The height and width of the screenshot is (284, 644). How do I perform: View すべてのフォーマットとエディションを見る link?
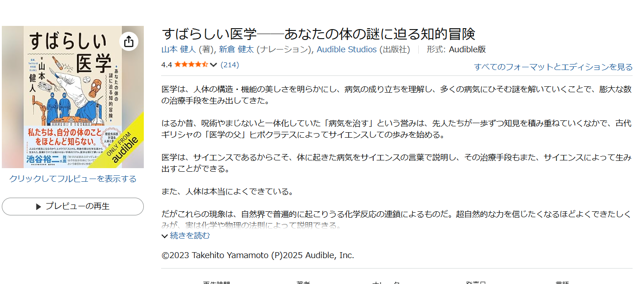click(553, 67)
